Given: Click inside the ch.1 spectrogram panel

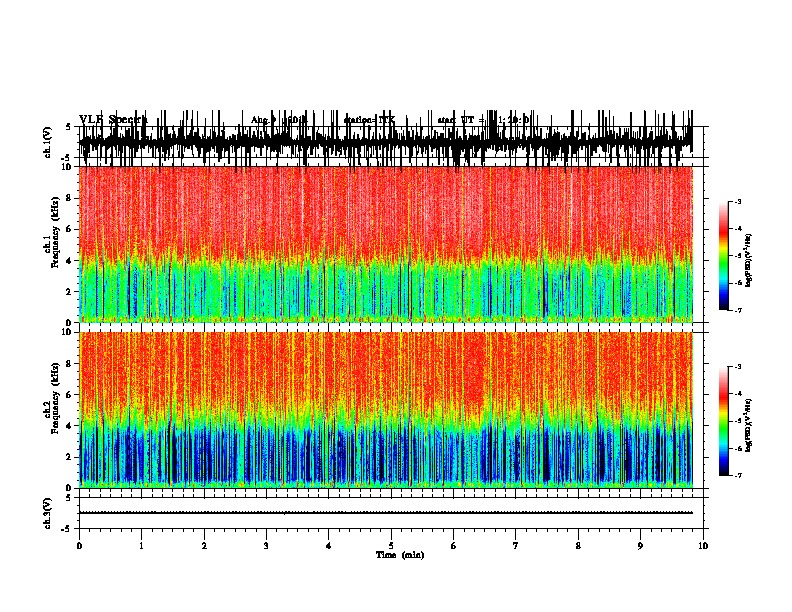Looking at the screenshot, I should pos(385,244).
